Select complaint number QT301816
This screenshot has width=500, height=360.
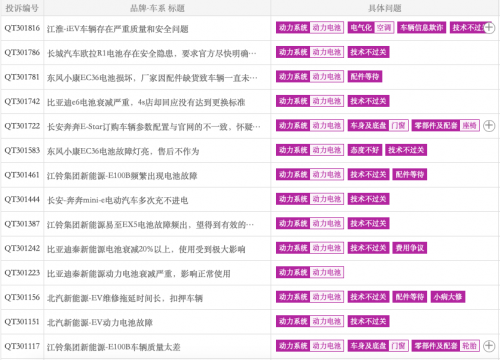pyautogui.click(x=22, y=28)
